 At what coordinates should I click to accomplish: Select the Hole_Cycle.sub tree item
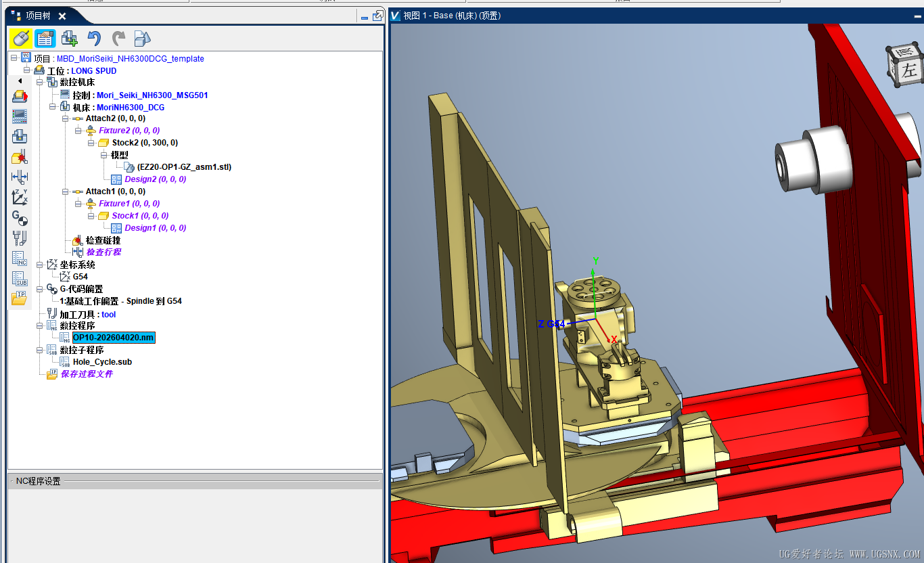tap(102, 362)
